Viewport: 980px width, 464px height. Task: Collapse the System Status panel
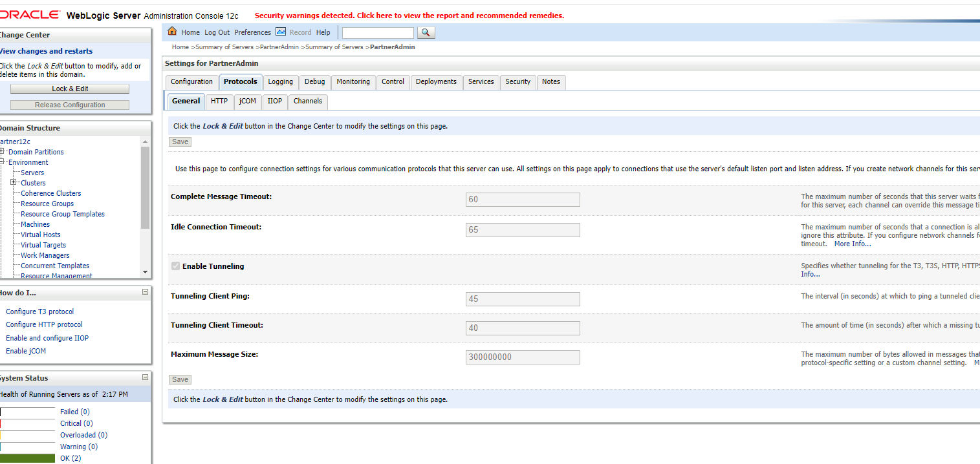(x=145, y=377)
